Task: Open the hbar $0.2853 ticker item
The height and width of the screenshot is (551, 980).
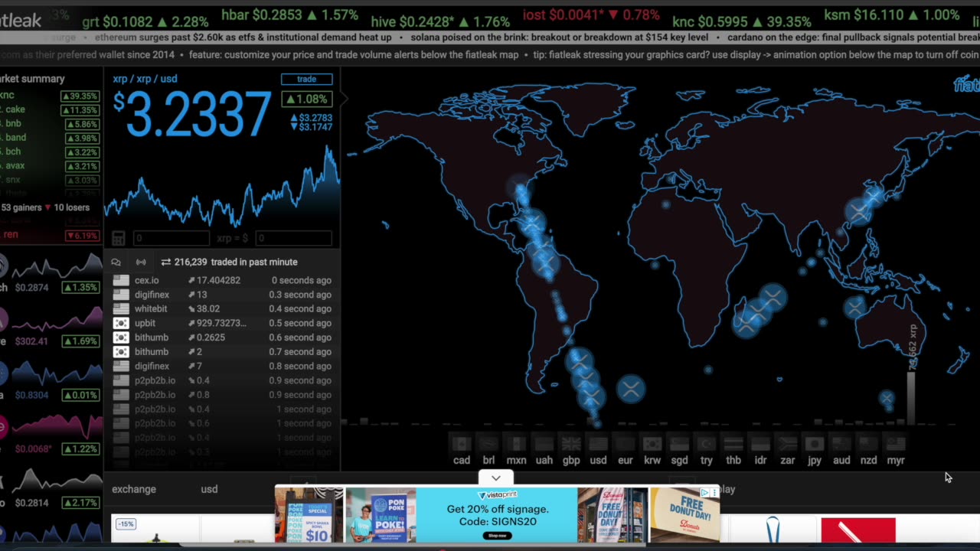Action: tap(289, 15)
